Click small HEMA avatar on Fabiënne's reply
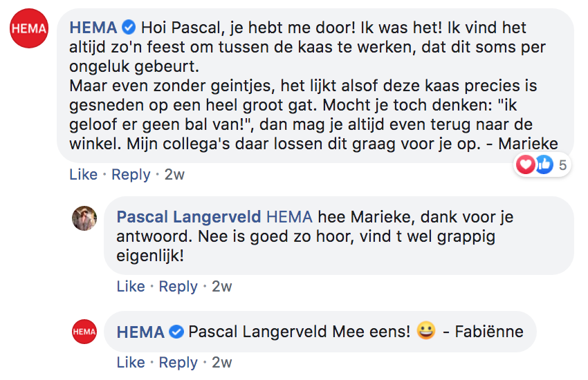The height and width of the screenshot is (380, 588). point(84,332)
